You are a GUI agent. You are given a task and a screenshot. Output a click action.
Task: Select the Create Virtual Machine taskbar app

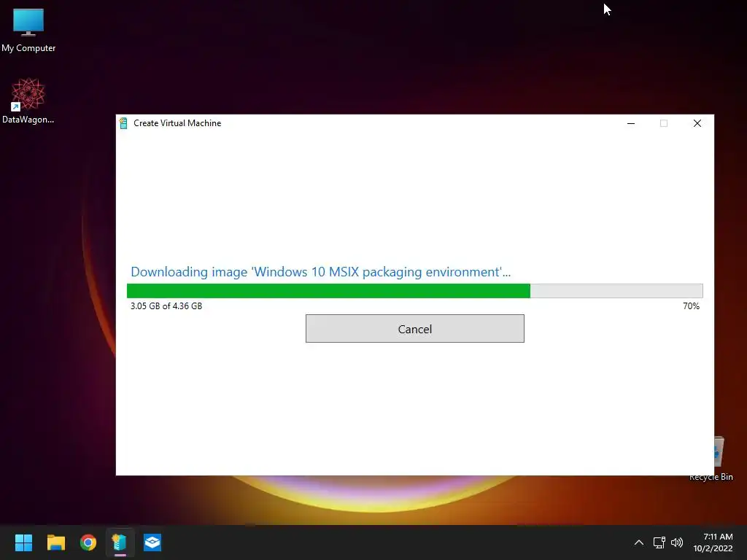[x=120, y=542]
